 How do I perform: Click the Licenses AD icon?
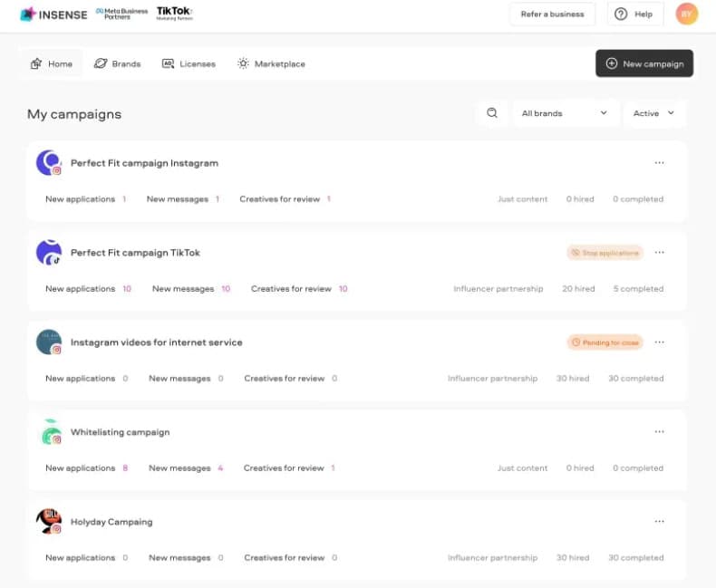[x=168, y=64]
